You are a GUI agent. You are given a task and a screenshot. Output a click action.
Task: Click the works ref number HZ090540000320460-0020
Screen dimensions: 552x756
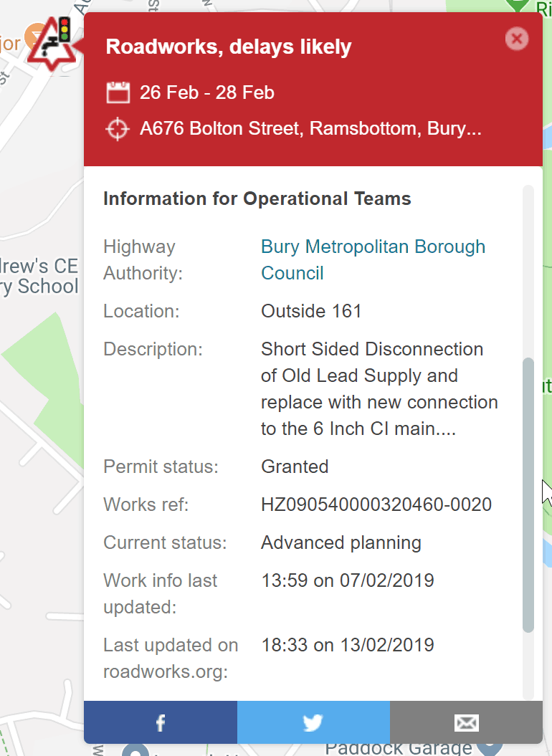(x=376, y=504)
